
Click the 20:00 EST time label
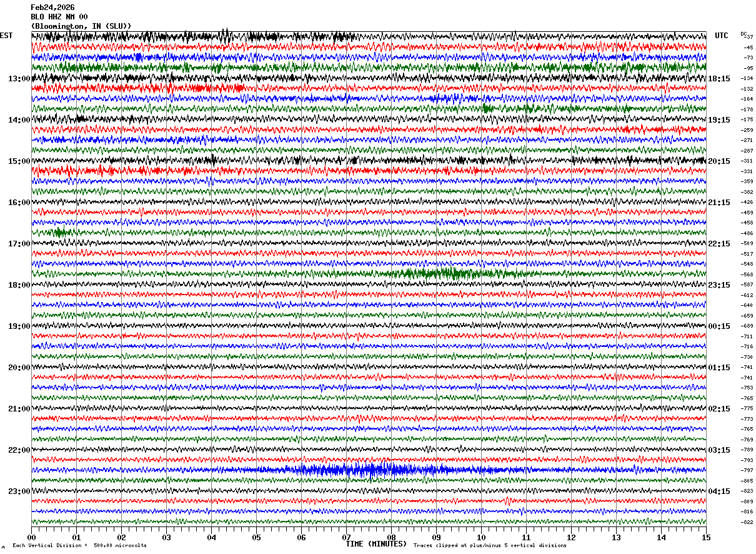(19, 368)
